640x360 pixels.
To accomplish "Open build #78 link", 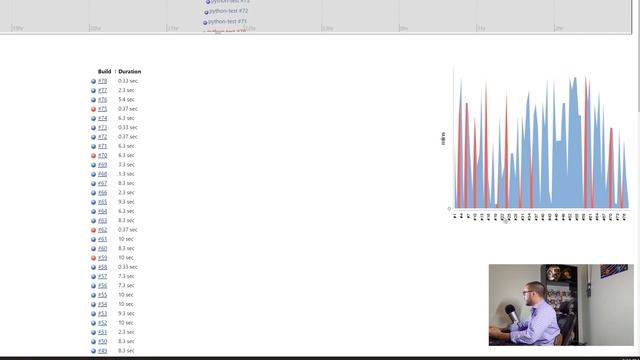I will point(102,81).
